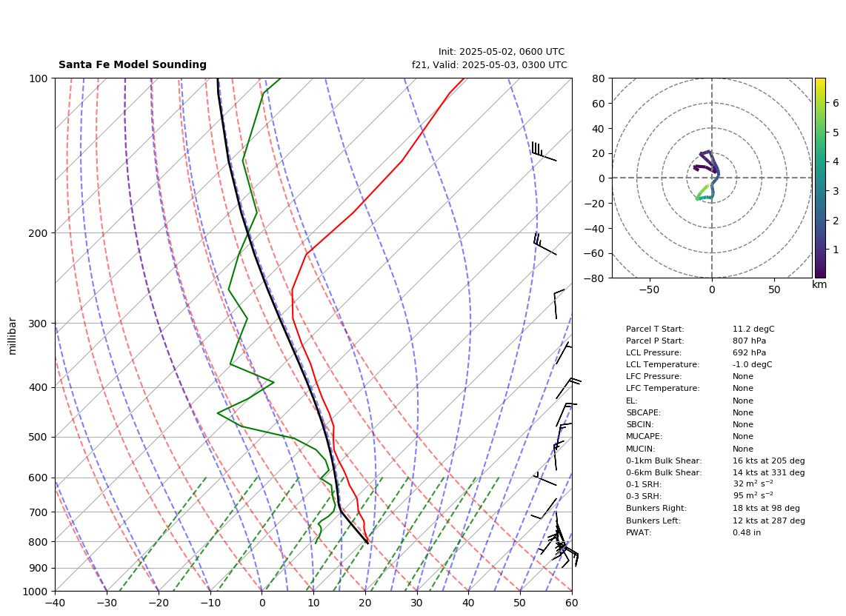
Task: Click the 500 pressure tick label
Action: click(39, 437)
